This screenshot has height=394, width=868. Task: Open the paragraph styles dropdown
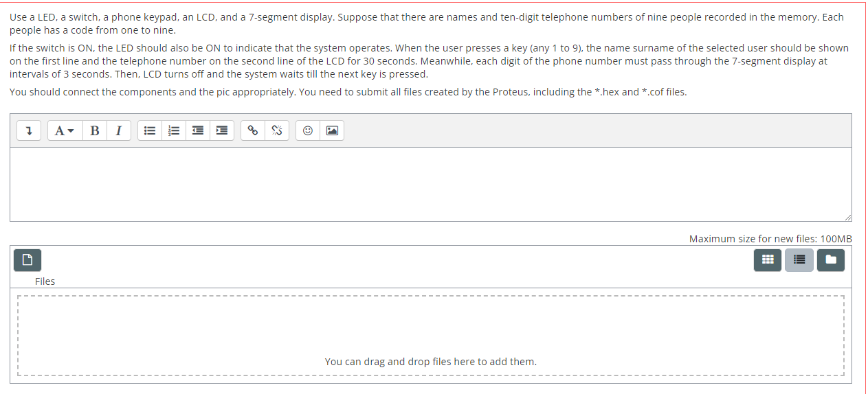64,130
